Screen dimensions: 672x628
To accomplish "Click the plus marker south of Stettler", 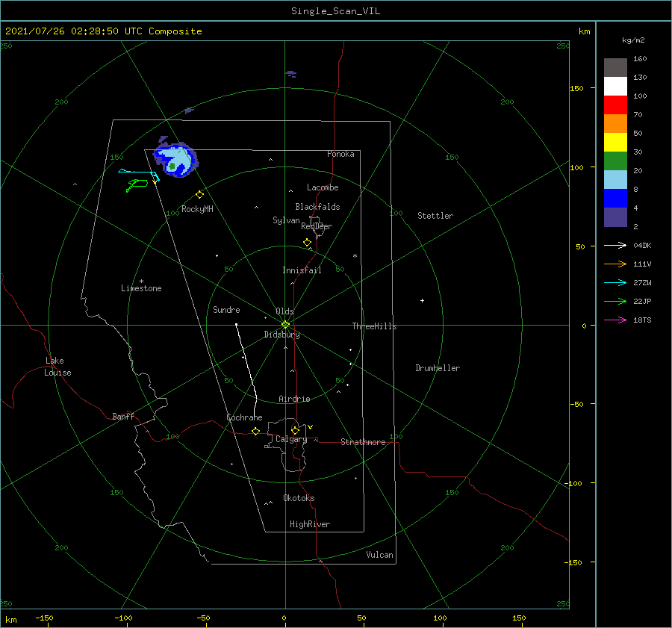I will pyautogui.click(x=422, y=300).
